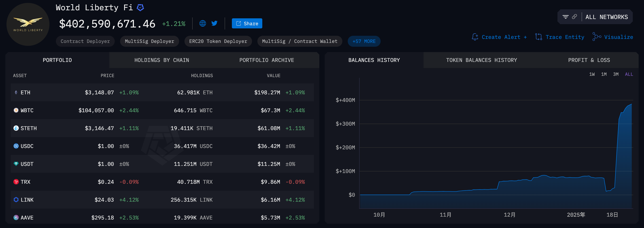Click the filter icon near All Networks
The width and height of the screenshot is (644, 228).
[565, 17]
